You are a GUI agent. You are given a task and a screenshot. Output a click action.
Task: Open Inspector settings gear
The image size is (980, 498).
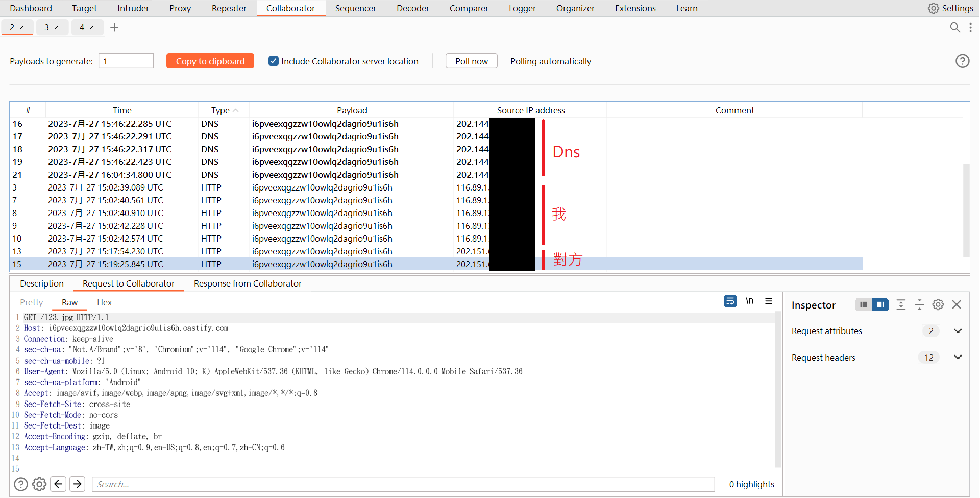pyautogui.click(x=938, y=305)
